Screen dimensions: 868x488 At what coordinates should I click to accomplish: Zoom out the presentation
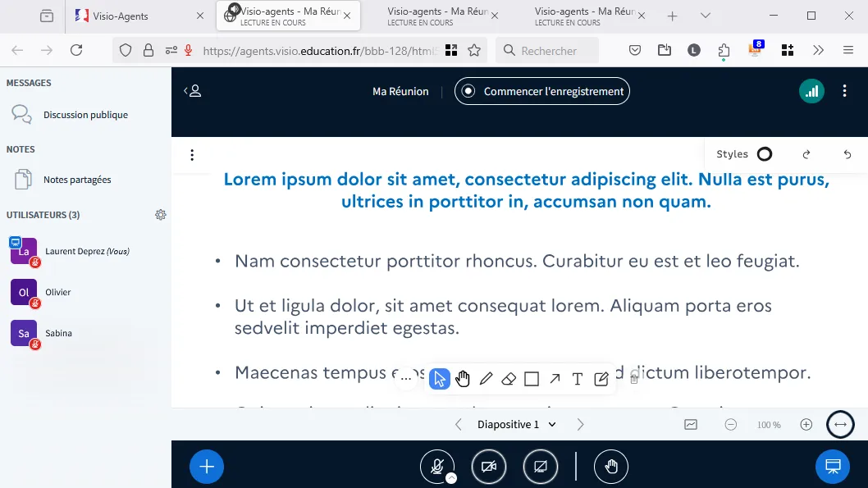tap(731, 424)
